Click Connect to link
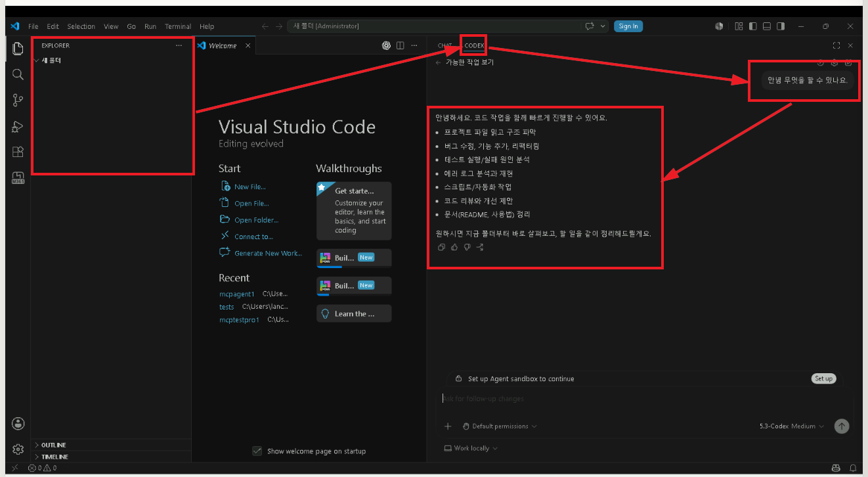The height and width of the screenshot is (477, 868). coord(247,237)
